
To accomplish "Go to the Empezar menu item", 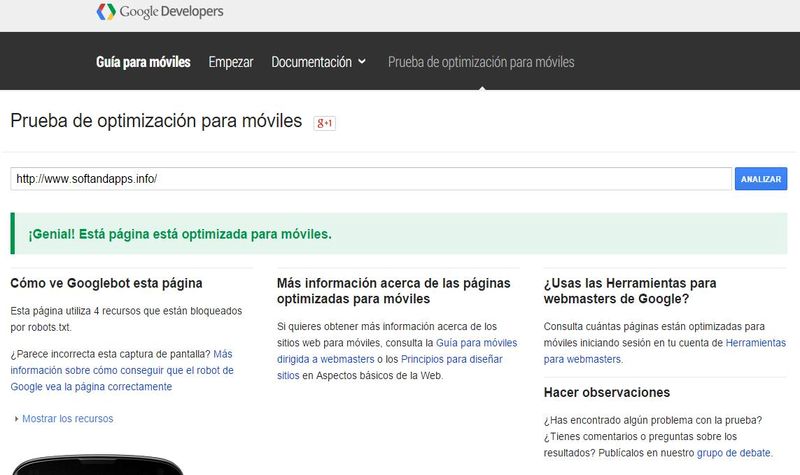I will click(x=231, y=62).
